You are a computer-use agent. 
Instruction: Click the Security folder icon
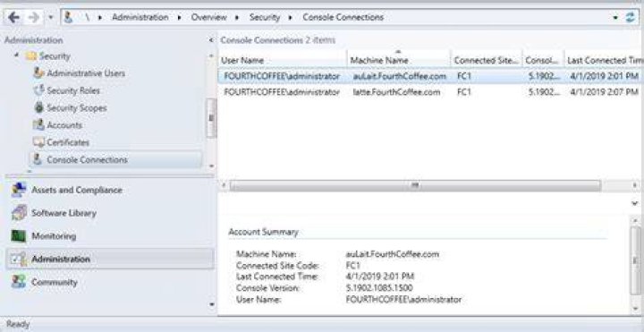tap(30, 55)
